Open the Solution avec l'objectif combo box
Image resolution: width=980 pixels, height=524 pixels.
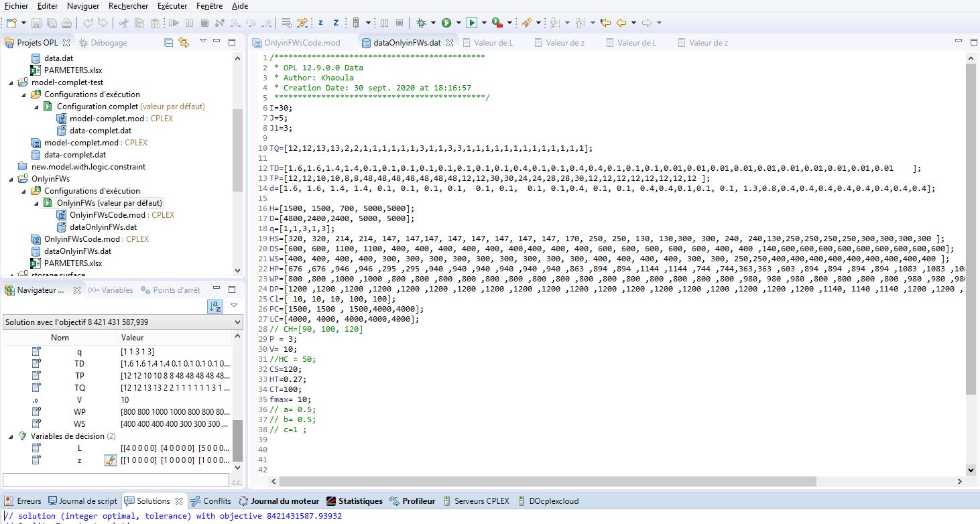[x=122, y=322]
